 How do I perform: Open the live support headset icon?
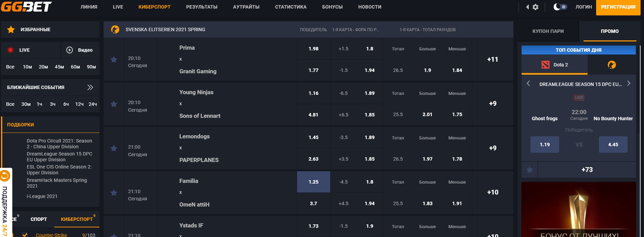[x=5, y=176]
